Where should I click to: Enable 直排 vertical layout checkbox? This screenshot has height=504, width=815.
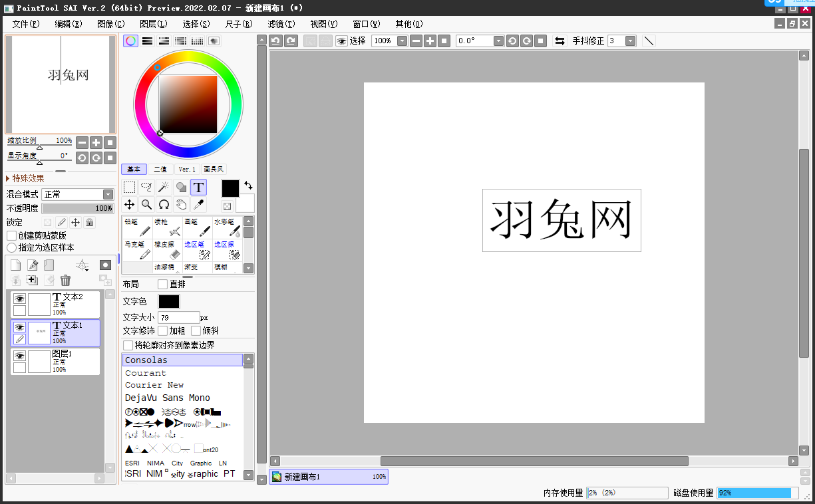162,285
